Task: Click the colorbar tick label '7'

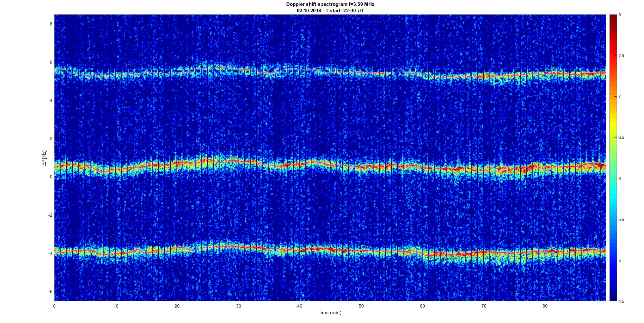Action: tap(620, 97)
